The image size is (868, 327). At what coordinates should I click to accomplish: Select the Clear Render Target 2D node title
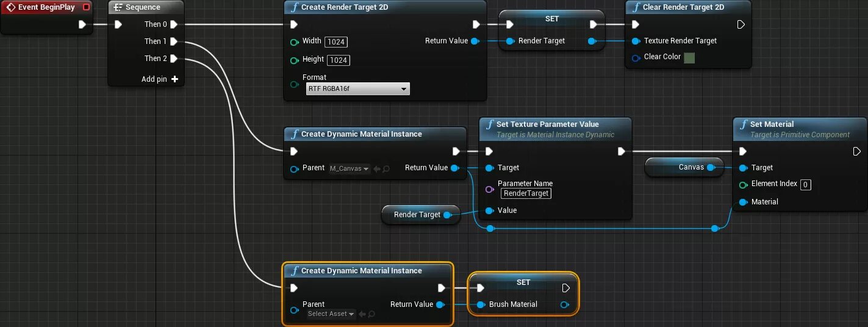[x=683, y=7]
